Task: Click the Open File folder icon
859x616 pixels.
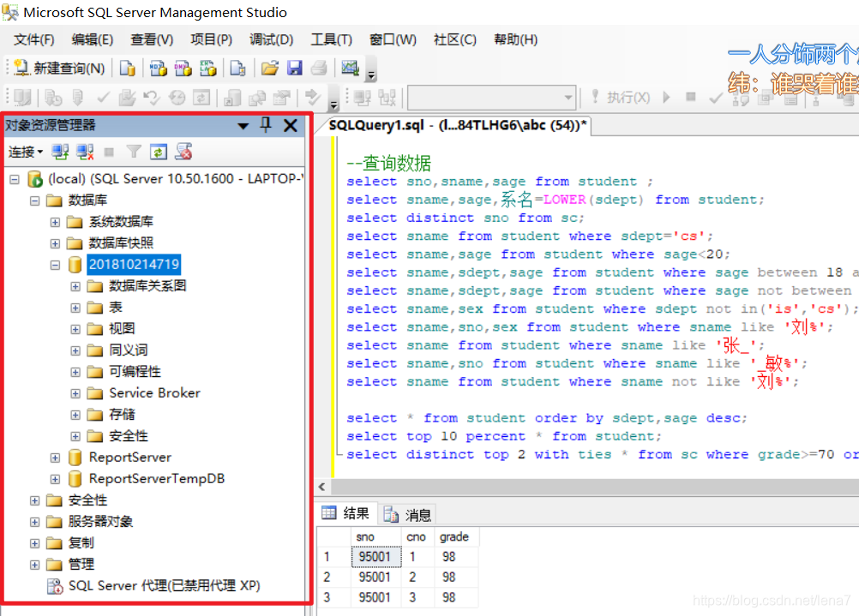Action: pos(269,68)
